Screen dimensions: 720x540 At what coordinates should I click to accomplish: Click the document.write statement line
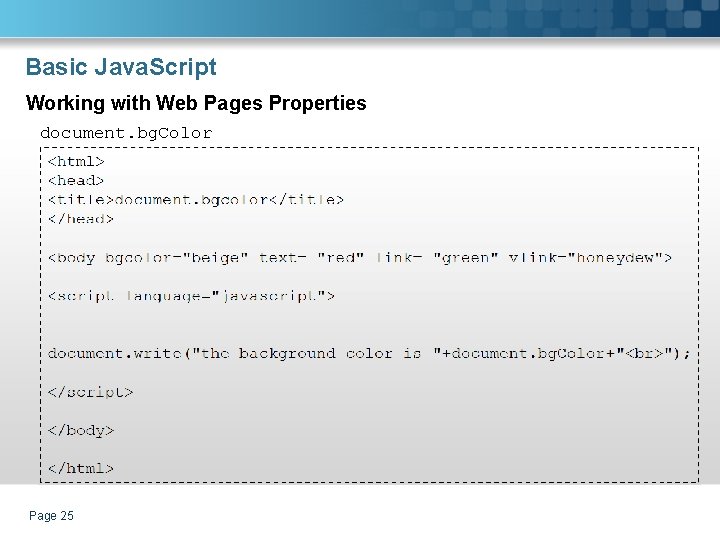point(369,354)
